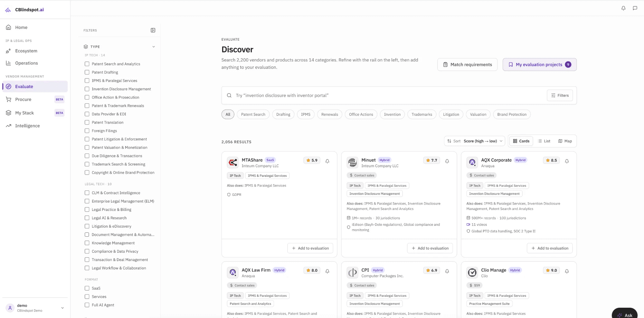This screenshot has height=318, width=644.
Task: Check Trademark Search & Screening filter
Action: [x=87, y=164]
